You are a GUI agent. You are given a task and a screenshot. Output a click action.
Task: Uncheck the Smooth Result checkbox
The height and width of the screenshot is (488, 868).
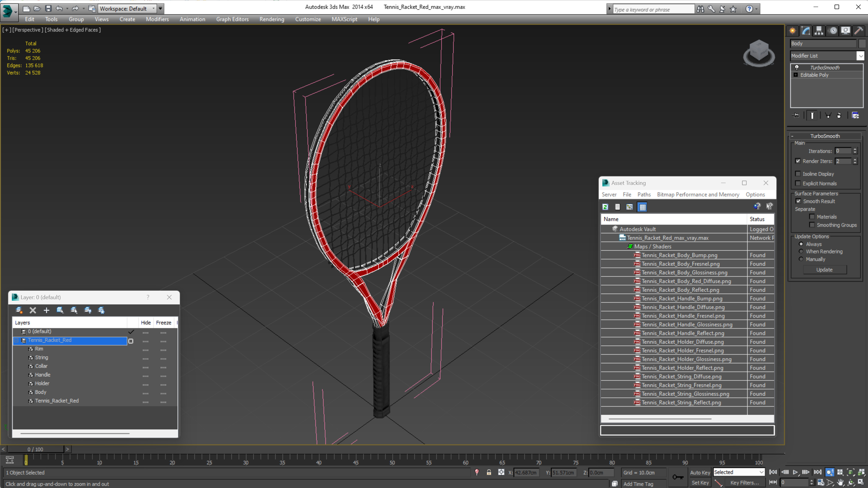pos(798,201)
